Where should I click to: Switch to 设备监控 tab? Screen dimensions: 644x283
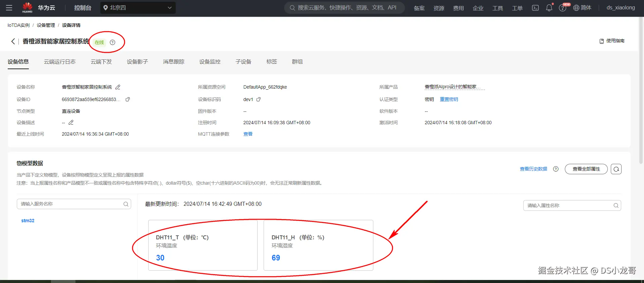(210, 62)
